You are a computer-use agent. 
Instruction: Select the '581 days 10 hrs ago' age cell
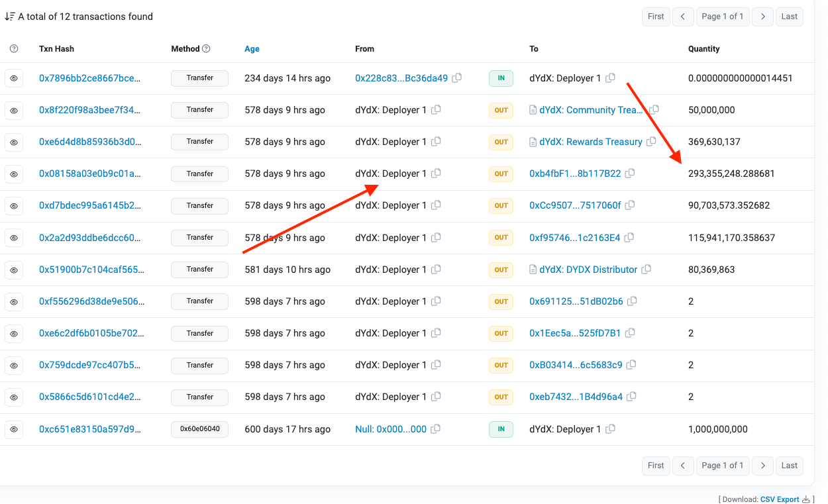pos(287,270)
